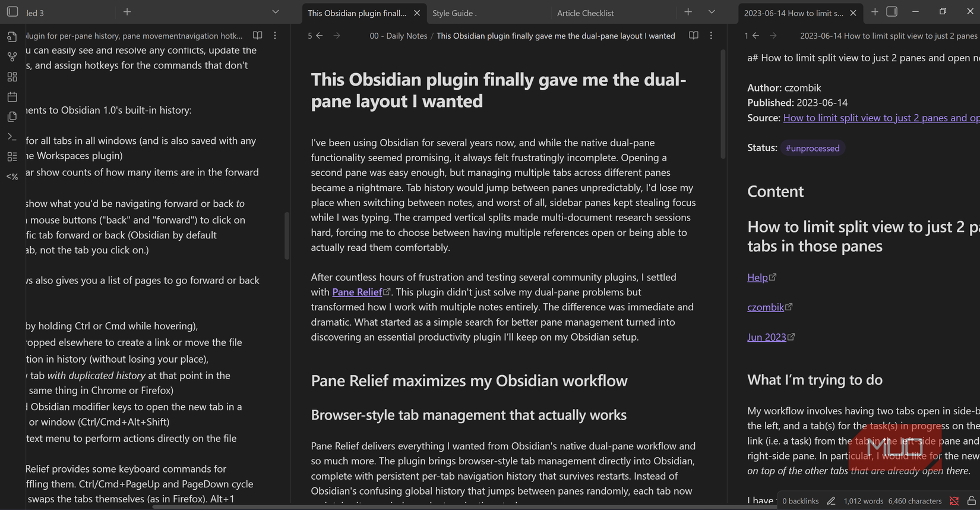Navigate back in middle pane history
The image size is (980, 510).
point(320,36)
